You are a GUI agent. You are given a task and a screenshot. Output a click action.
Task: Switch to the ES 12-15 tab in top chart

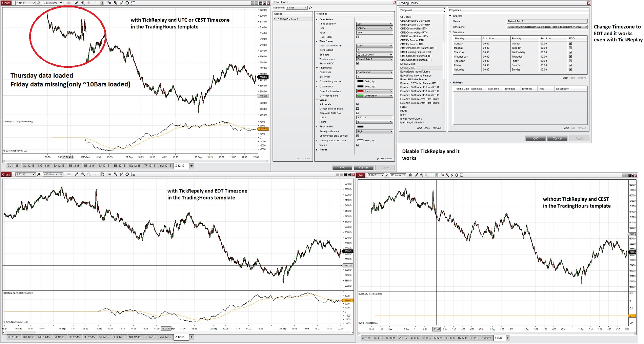pos(119,166)
